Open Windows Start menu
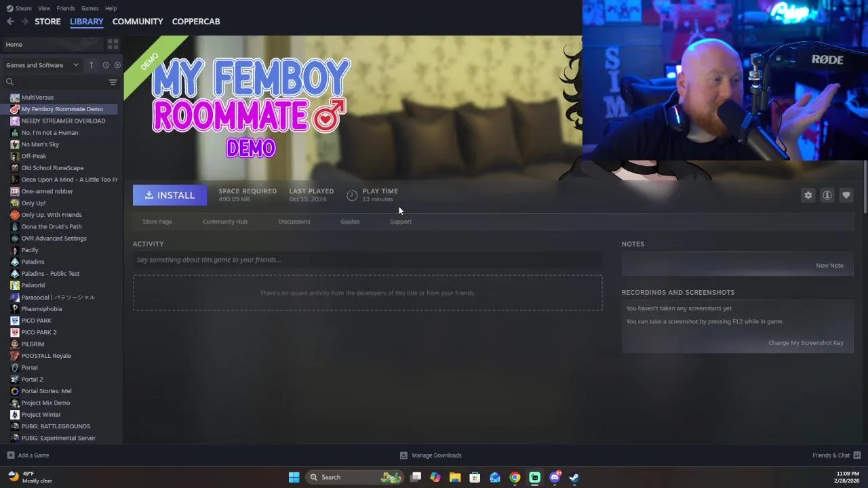Screen dimensions: 868x488 294,477
